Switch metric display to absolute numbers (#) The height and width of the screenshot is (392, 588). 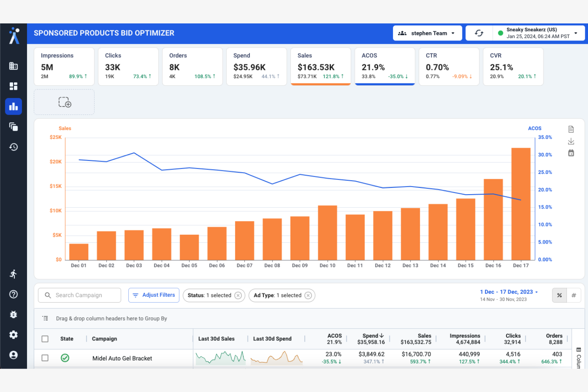574,295
